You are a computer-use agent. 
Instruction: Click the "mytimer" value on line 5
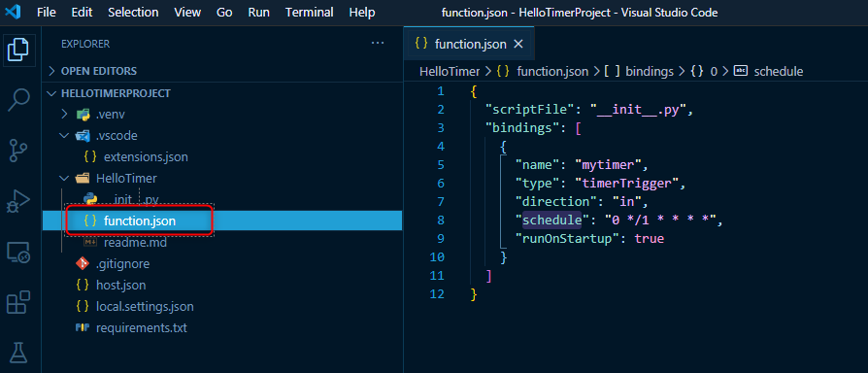pyautogui.click(x=607, y=165)
